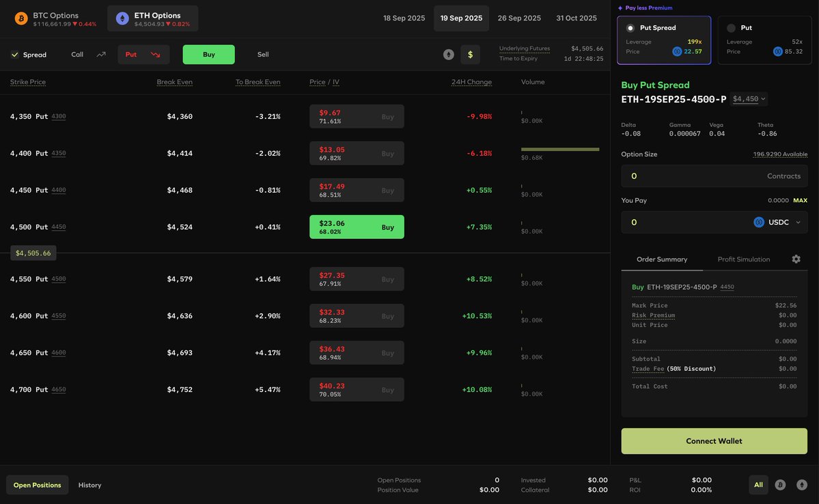Switch to the Profit Simulation tab
The image size is (819, 504).
click(x=744, y=257)
